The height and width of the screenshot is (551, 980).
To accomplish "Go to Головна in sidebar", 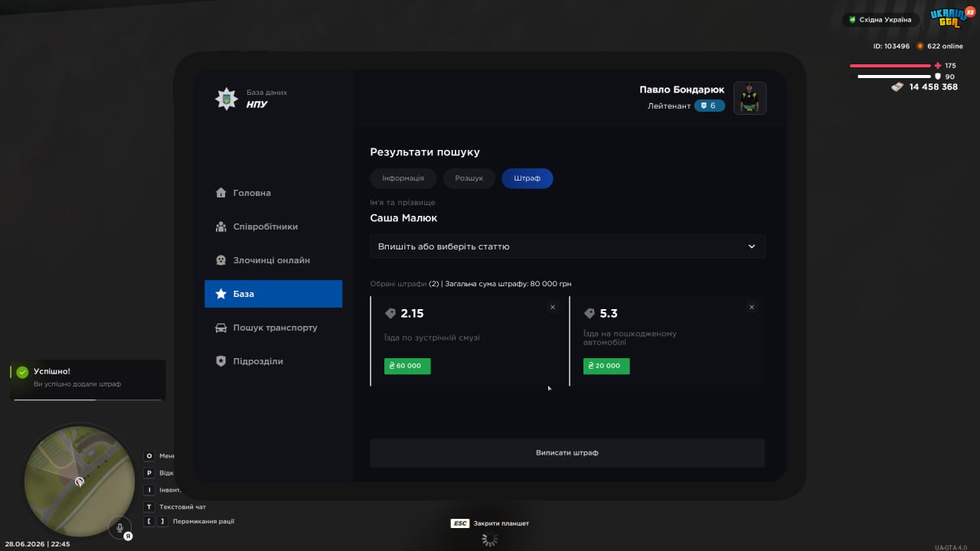I will (x=273, y=193).
